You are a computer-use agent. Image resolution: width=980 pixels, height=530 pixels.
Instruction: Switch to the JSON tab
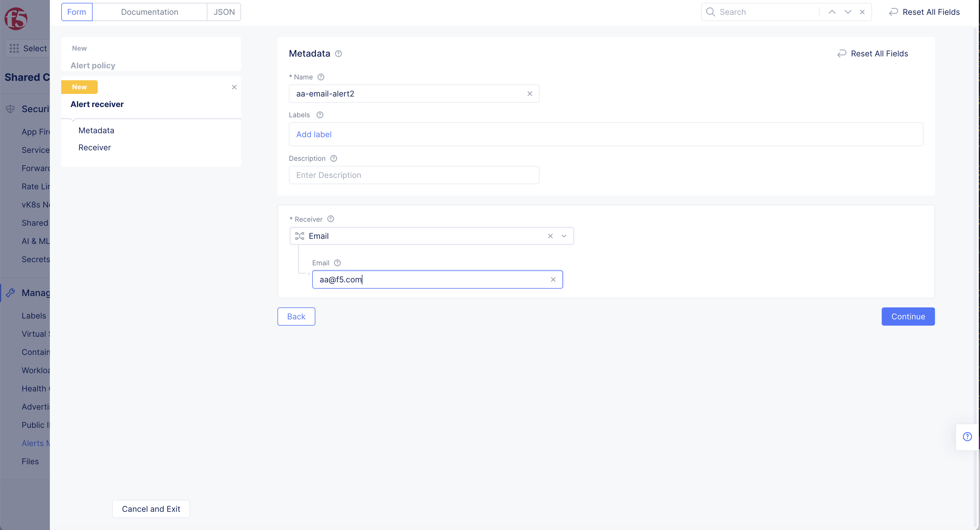(x=224, y=12)
